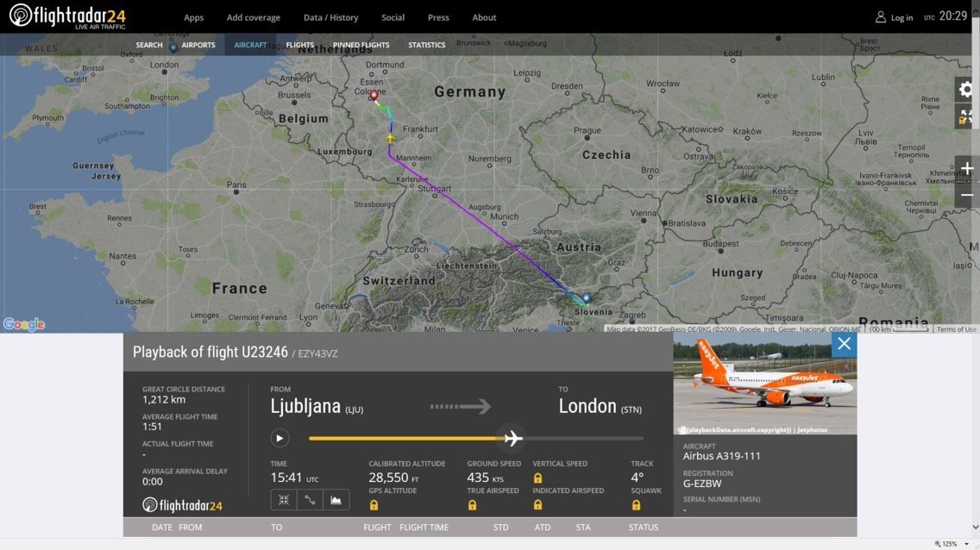980x550 pixels.
Task: Click the fullscreen map icon with lock
Action: [x=966, y=117]
